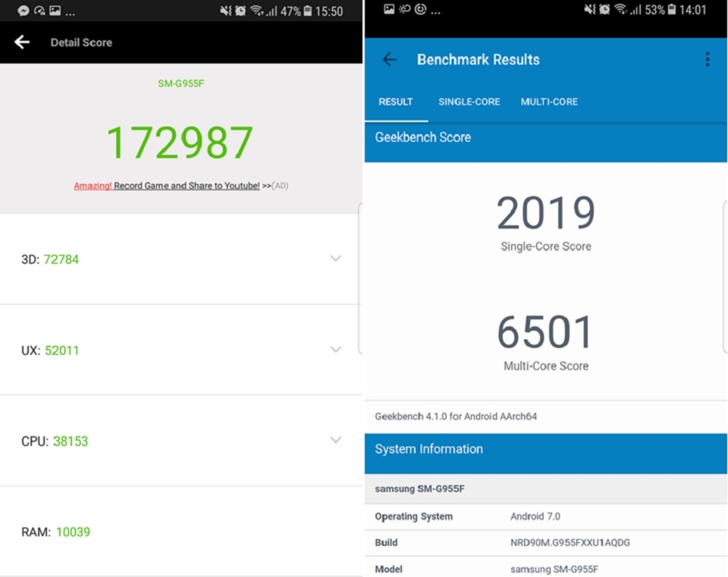Tap the image notification icon in the left status bar
The width and height of the screenshot is (728, 577).
(x=55, y=10)
